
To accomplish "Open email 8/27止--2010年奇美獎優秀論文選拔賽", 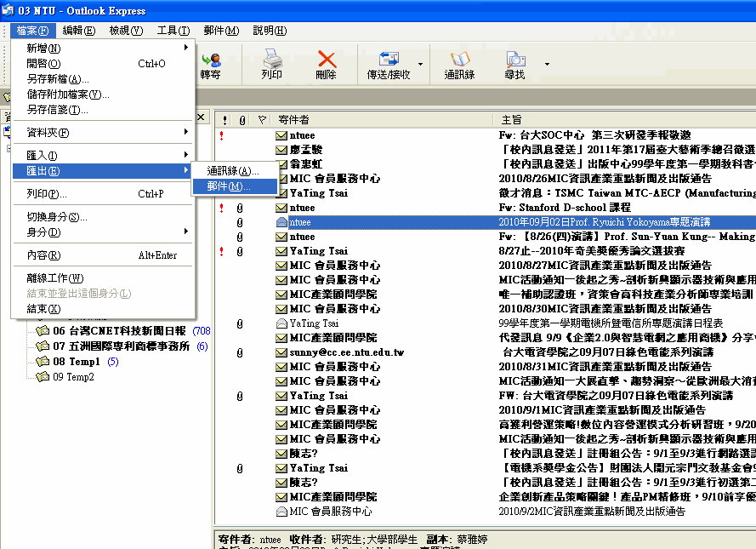I will tap(592, 251).
